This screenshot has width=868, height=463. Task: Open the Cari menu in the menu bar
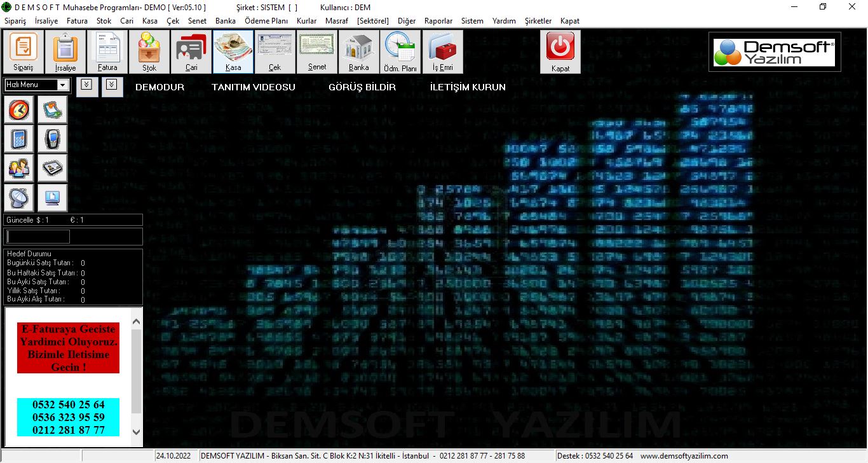click(x=127, y=21)
